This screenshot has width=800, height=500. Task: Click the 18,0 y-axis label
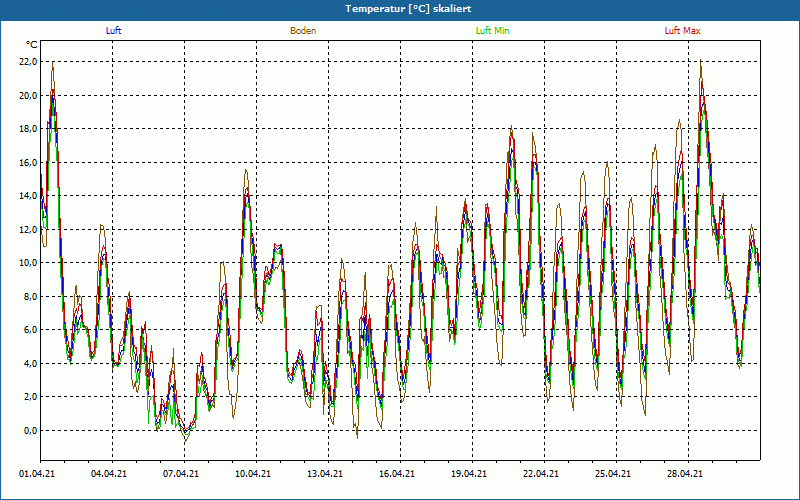click(x=28, y=129)
